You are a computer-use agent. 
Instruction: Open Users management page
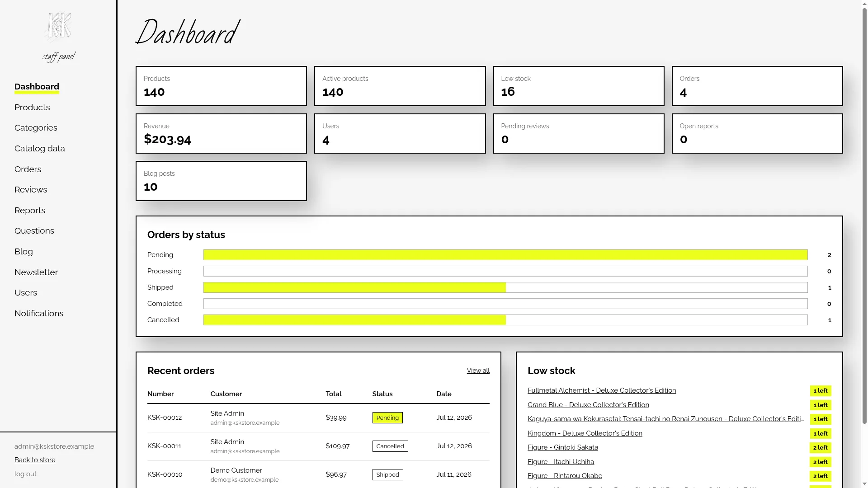pyautogui.click(x=26, y=293)
